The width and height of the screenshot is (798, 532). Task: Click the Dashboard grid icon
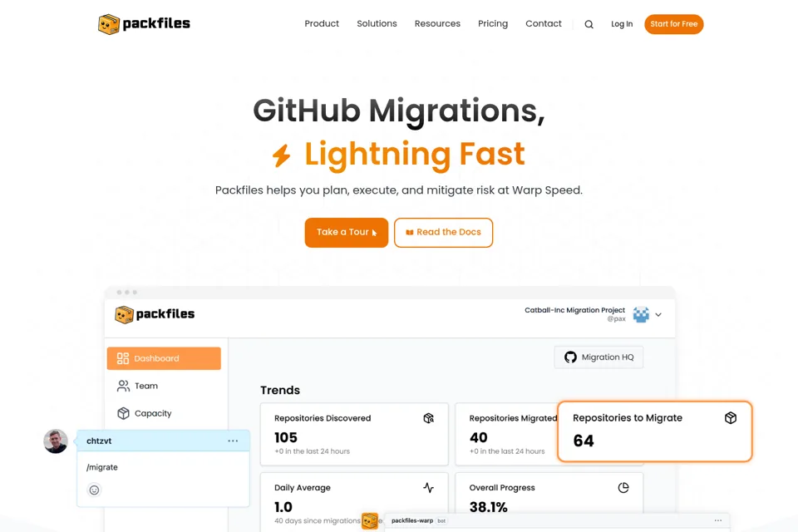click(x=123, y=358)
